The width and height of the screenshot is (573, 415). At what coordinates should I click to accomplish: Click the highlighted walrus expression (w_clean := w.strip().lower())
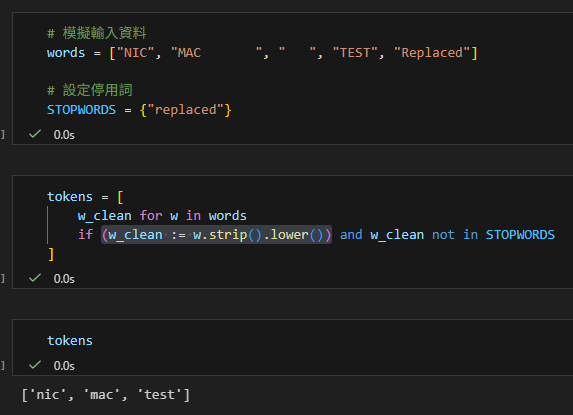(x=216, y=235)
